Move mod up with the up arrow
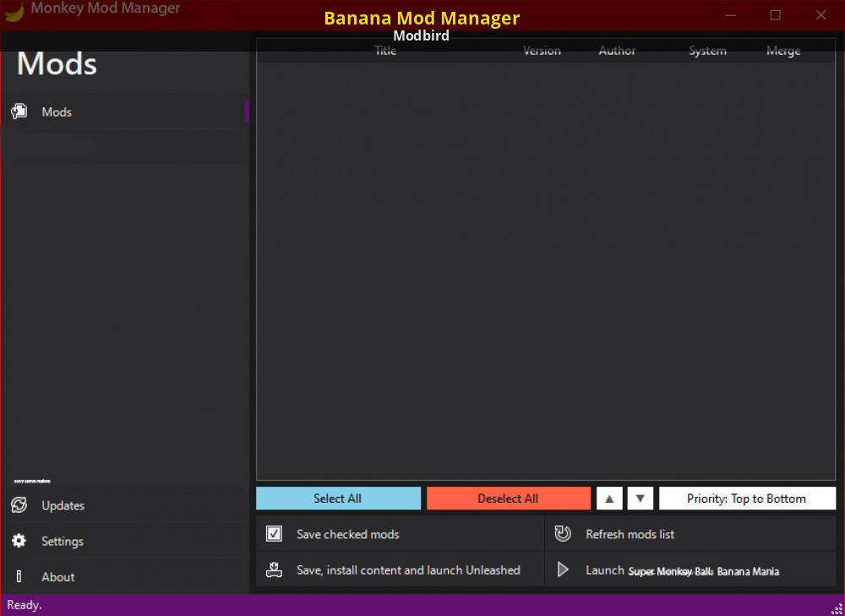The height and width of the screenshot is (616, 845). click(609, 499)
